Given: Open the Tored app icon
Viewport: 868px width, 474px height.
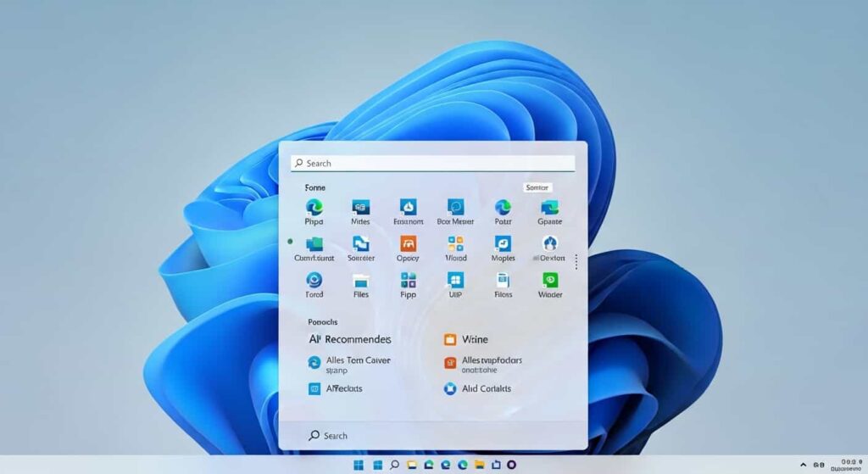Looking at the screenshot, I should 314,280.
